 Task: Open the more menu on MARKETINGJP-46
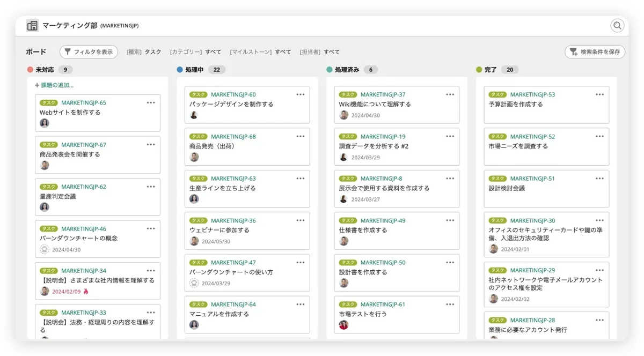(151, 228)
